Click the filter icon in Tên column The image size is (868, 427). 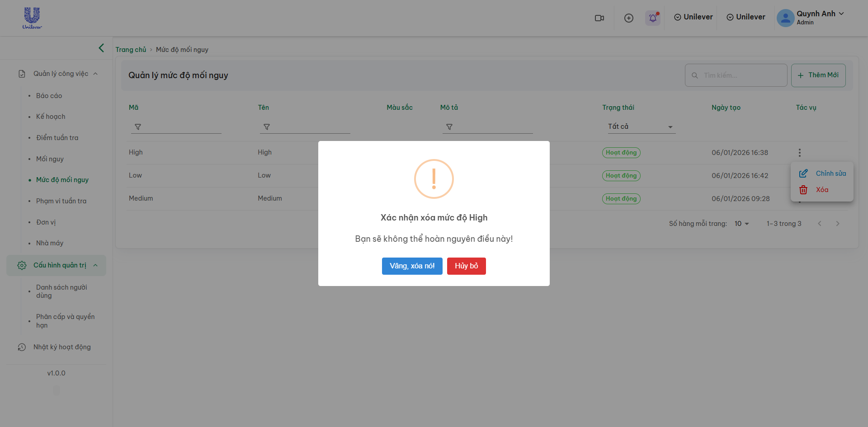(267, 127)
